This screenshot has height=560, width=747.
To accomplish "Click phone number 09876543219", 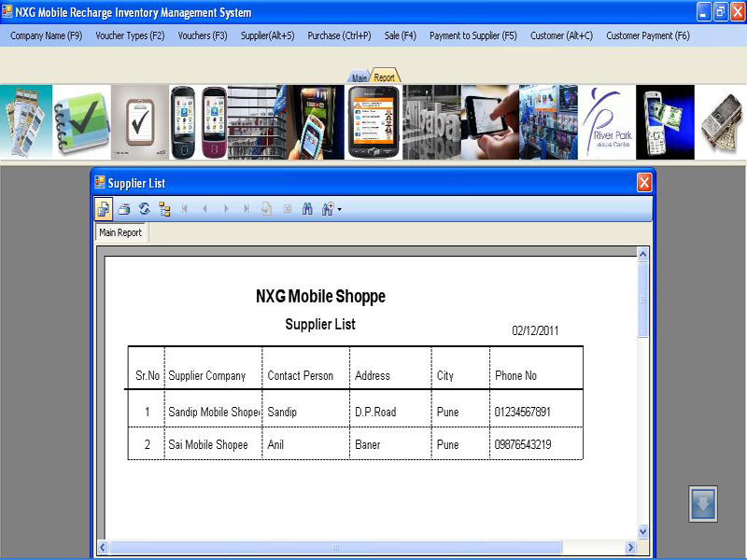I will 523,445.
